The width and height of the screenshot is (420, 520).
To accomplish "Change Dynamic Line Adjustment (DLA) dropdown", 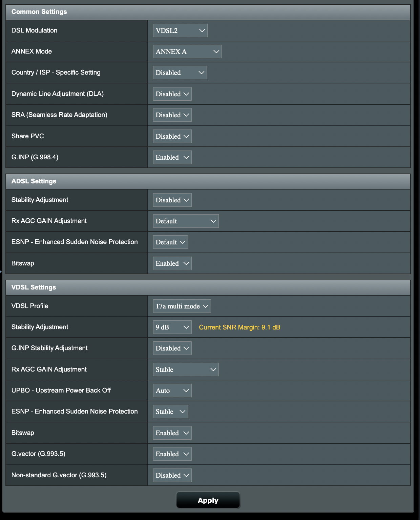I will 172,94.
